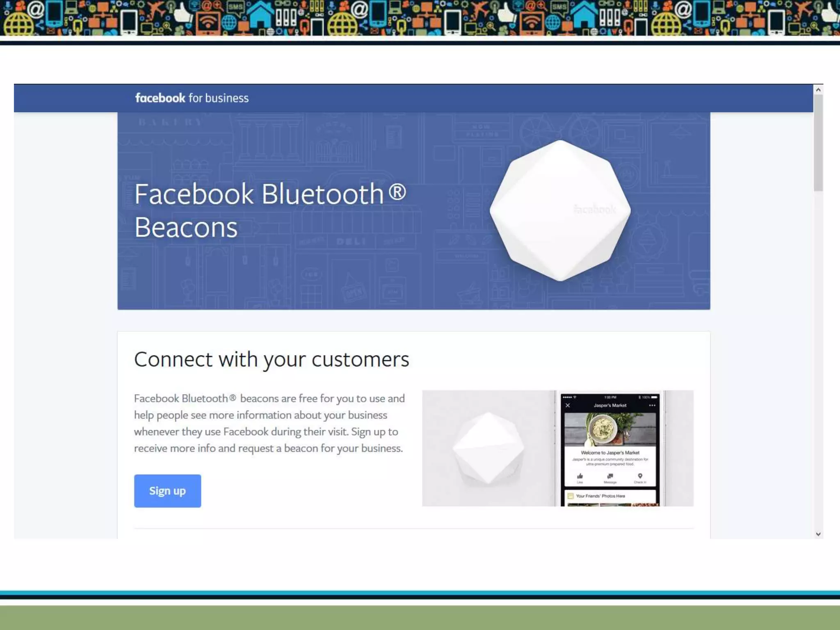Click the scrollbar down arrow

pyautogui.click(x=818, y=534)
